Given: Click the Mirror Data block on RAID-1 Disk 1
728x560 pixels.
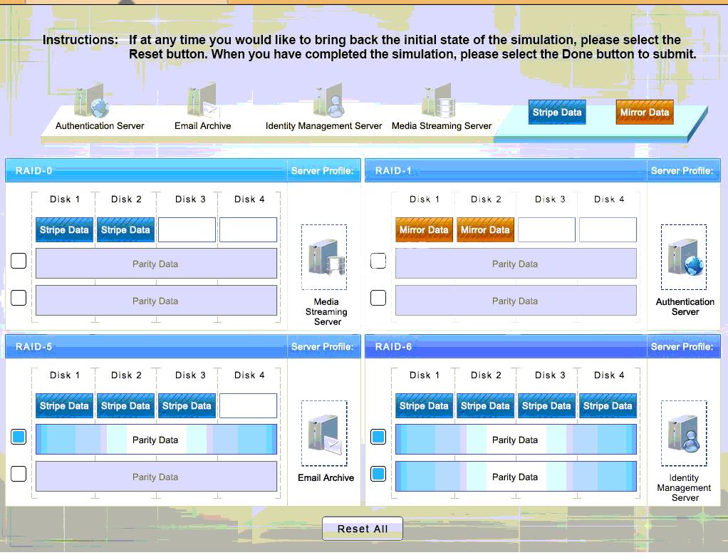Looking at the screenshot, I should point(424,230).
